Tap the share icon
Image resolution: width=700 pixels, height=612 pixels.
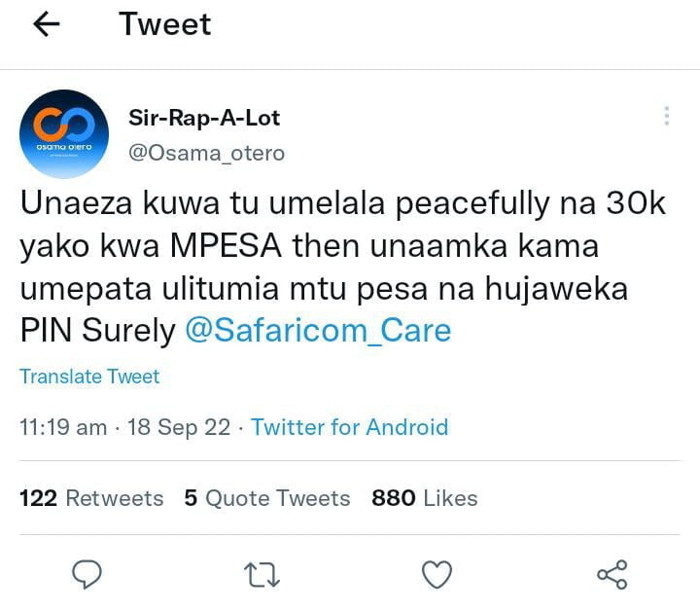pos(612,574)
